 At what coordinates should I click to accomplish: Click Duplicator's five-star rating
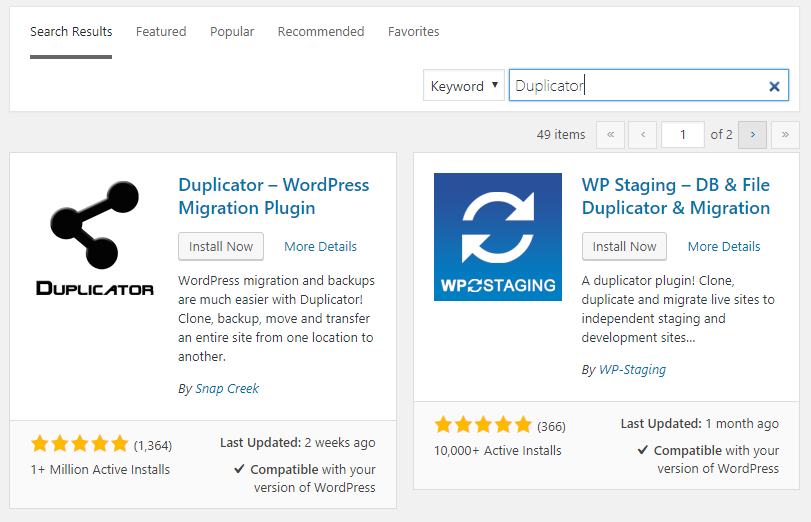80,443
